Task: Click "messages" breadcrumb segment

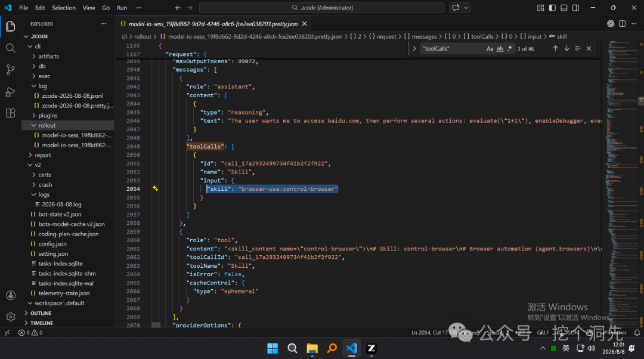Action: [424, 36]
